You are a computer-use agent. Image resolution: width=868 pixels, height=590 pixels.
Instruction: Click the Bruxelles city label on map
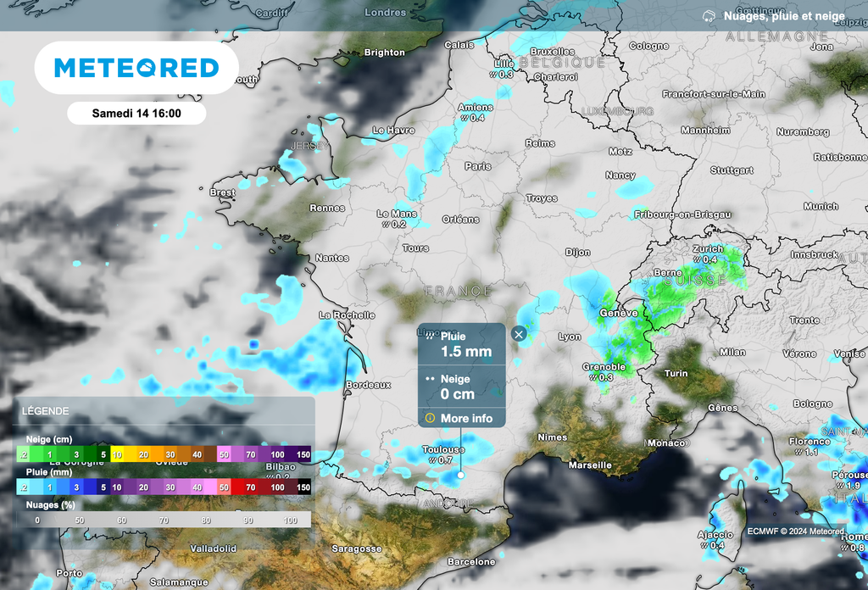coord(552,52)
